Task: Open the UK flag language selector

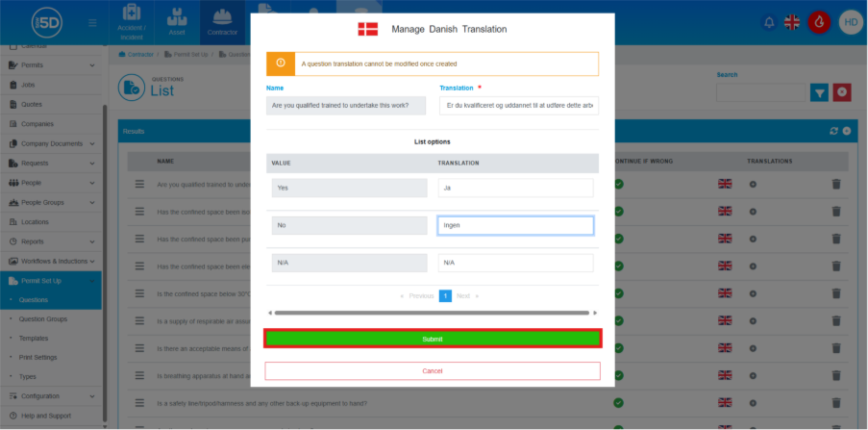Action: pos(793,22)
